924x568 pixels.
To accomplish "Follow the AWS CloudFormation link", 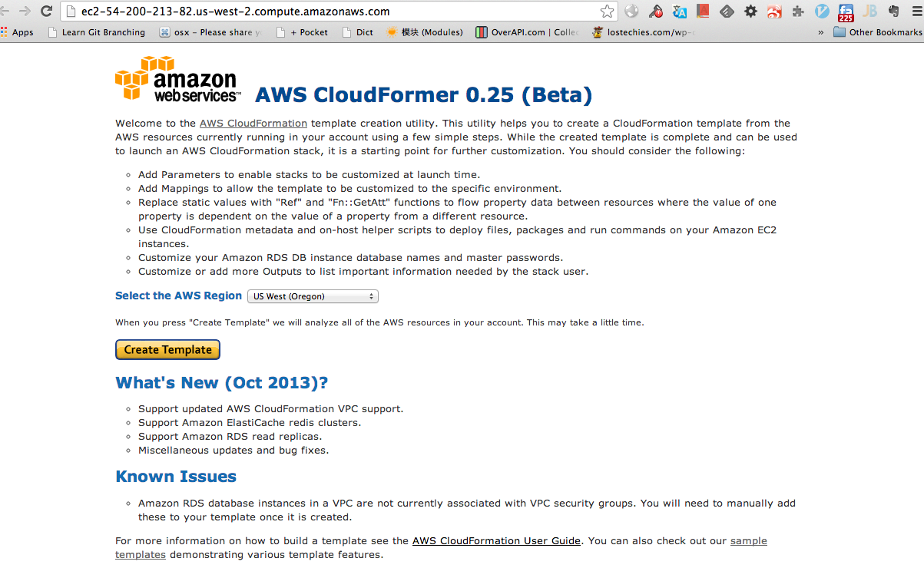I will pyautogui.click(x=253, y=123).
